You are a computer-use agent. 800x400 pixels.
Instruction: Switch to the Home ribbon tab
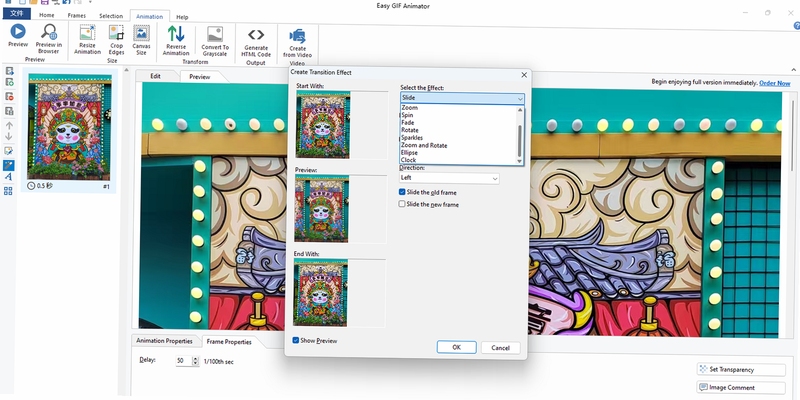click(x=46, y=15)
